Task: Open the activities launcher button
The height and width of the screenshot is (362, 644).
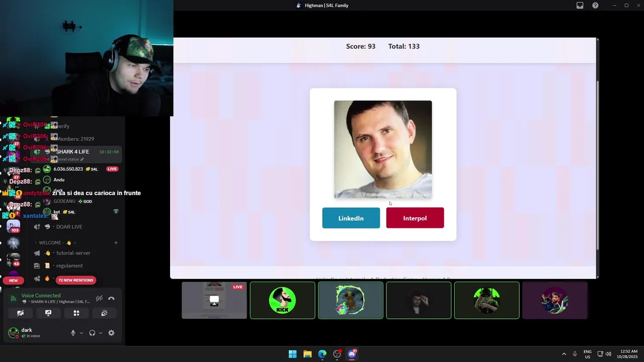Action: point(76,313)
